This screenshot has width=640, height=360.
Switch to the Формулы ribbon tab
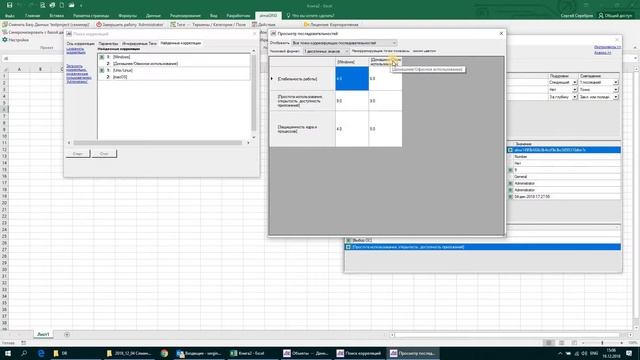[x=127, y=16]
